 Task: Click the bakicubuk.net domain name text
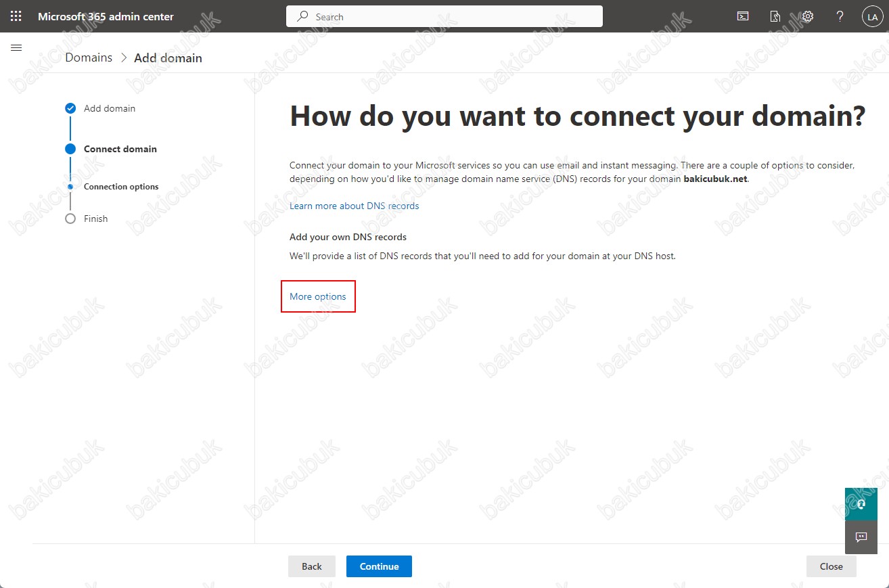pyautogui.click(x=715, y=179)
